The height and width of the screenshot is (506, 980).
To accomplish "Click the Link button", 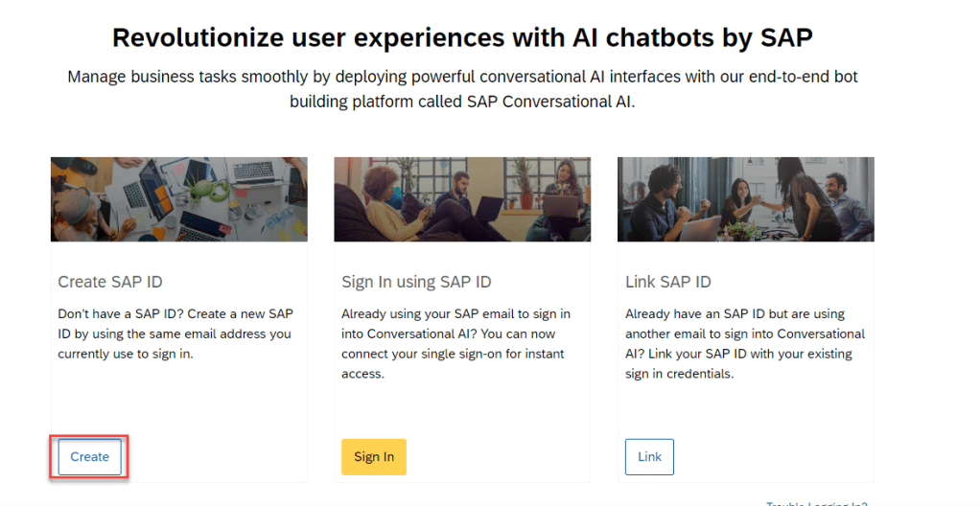I will [649, 457].
